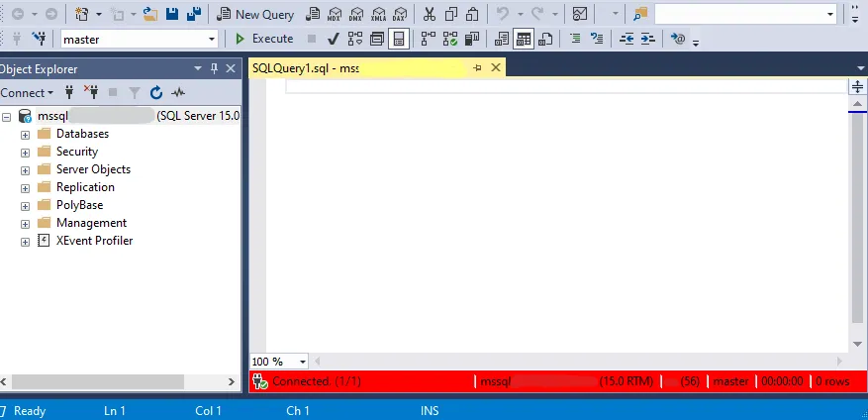Expand the Security folder

click(25, 153)
